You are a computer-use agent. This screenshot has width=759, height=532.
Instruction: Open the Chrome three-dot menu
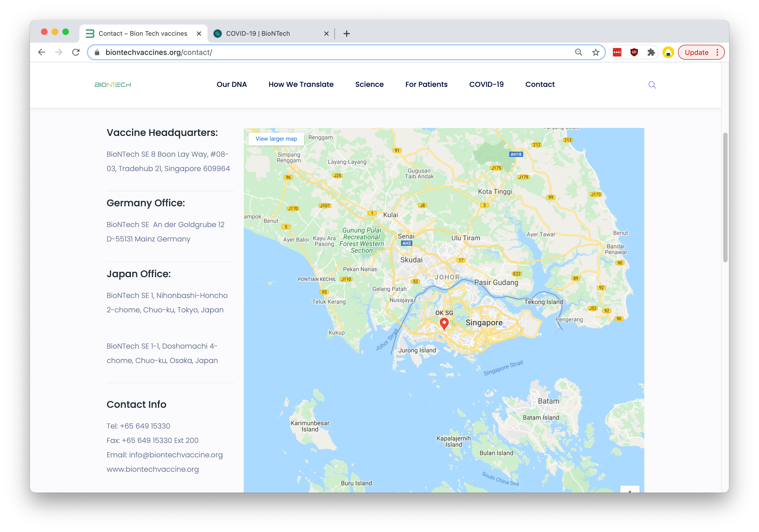pos(717,53)
